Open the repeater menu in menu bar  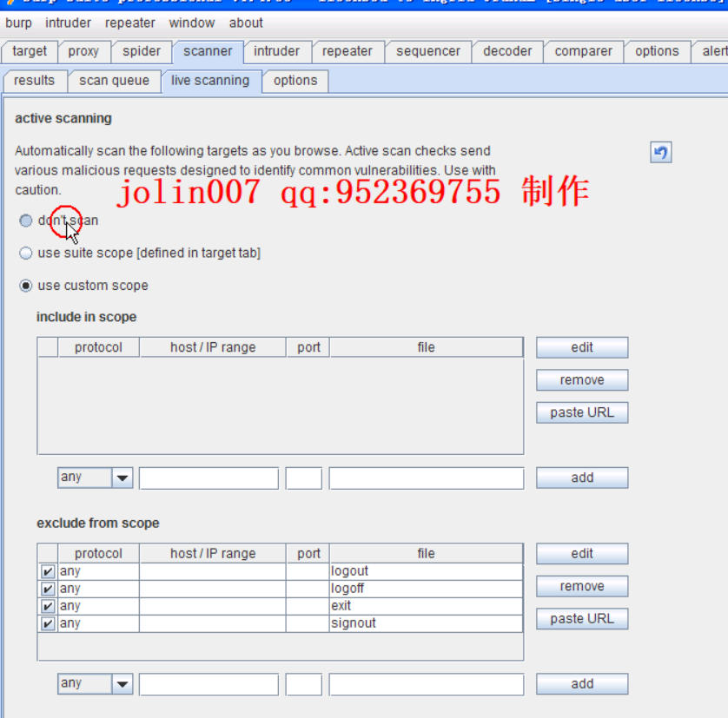[130, 23]
